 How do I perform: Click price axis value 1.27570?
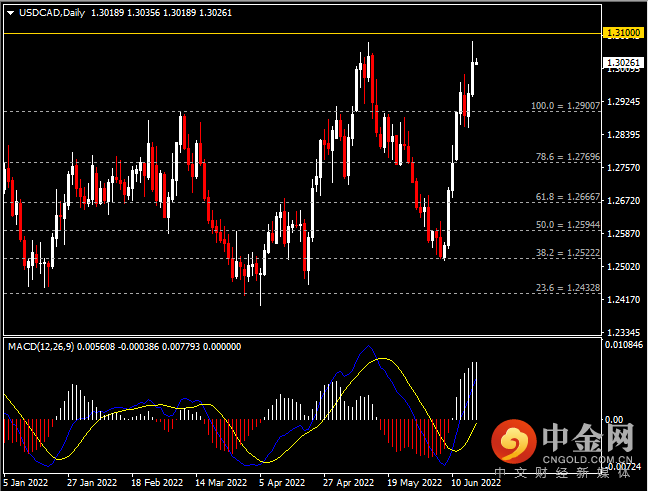(623, 168)
